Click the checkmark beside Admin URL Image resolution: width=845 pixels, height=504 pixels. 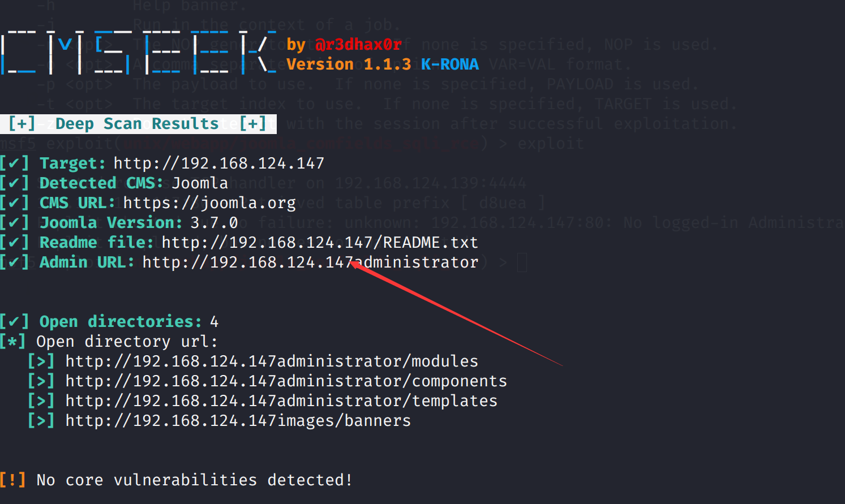[x=14, y=262]
